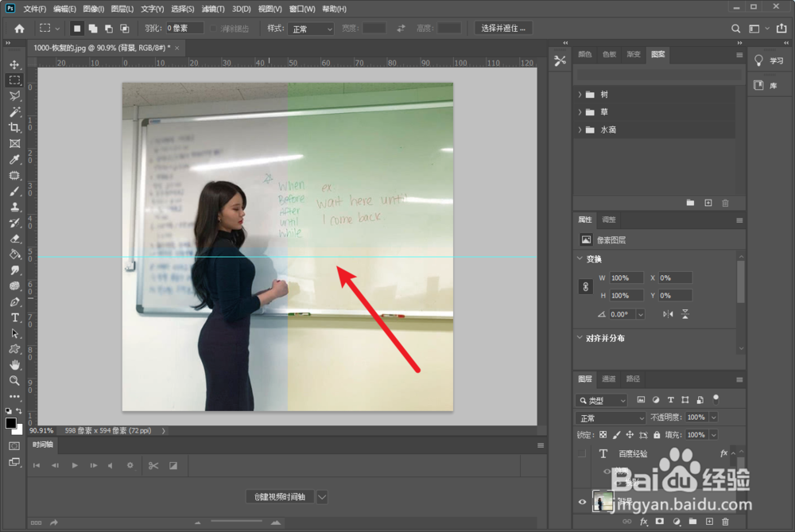The height and width of the screenshot is (532, 795).
Task: Select the Zoom tool
Action: (14, 380)
